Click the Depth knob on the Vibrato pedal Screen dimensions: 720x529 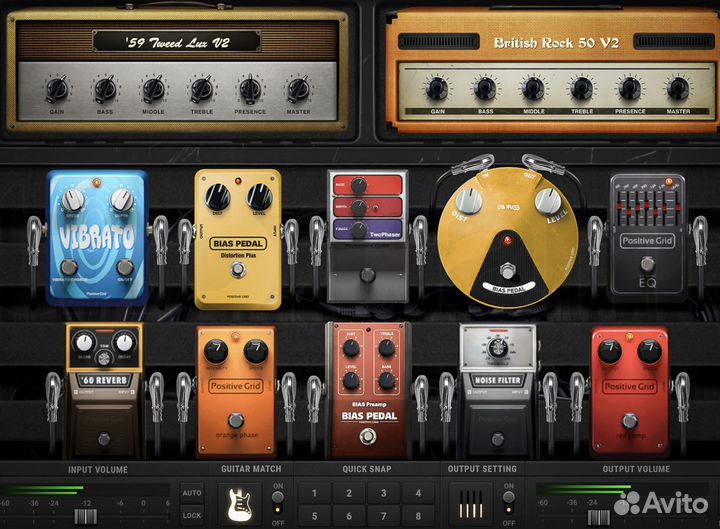click(x=122, y=200)
